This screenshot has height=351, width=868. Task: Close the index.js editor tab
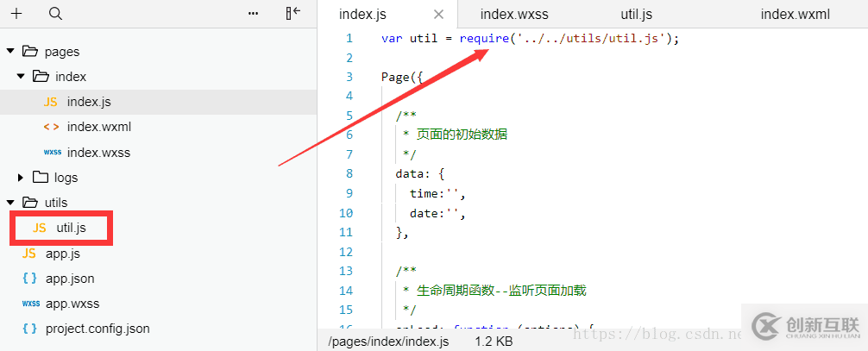[438, 14]
